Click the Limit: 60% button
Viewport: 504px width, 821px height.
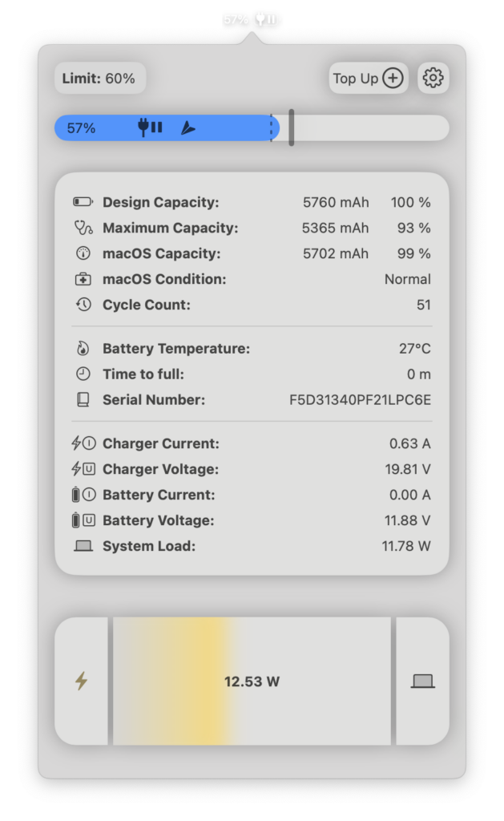(99, 79)
